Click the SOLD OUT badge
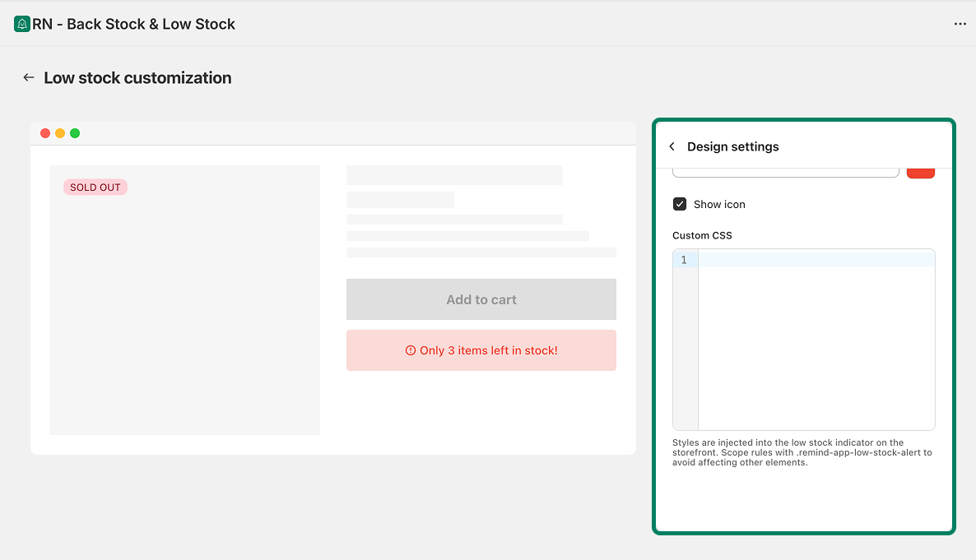 [95, 187]
